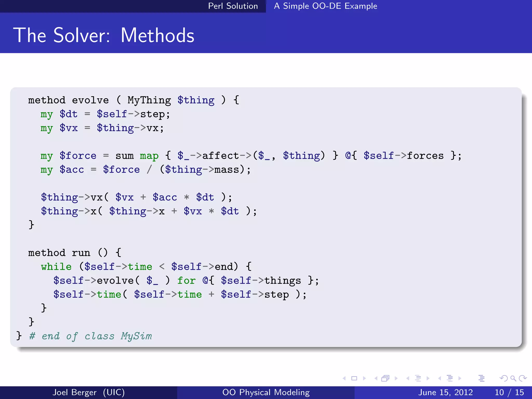The width and height of the screenshot is (532, 399).
Task: Click the slide rectangle navigation icon
Action: pyautogui.click(x=354, y=378)
